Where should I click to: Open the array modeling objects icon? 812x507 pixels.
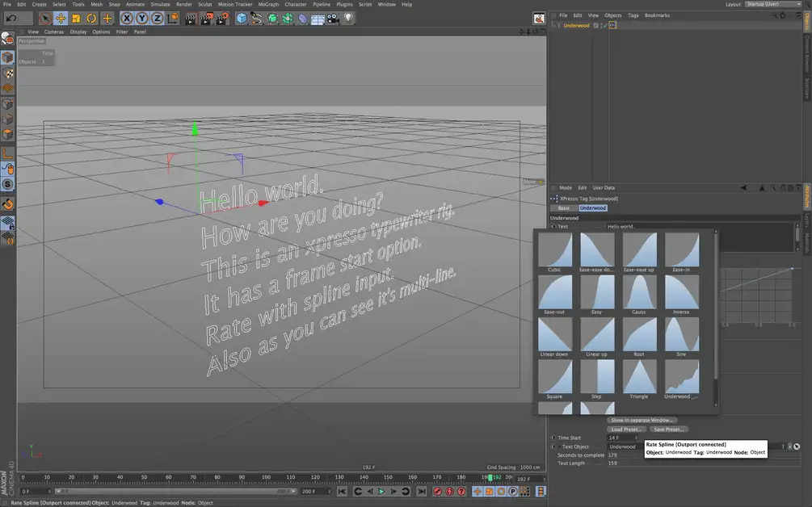(288, 19)
